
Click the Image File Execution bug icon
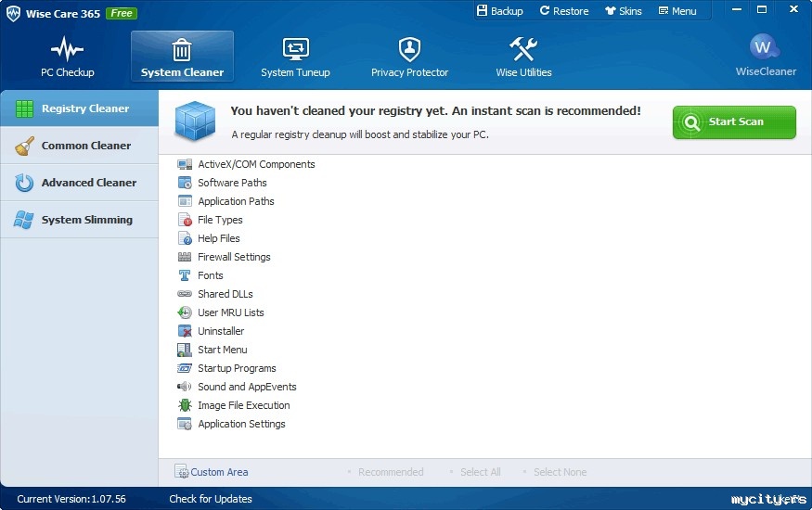point(185,405)
